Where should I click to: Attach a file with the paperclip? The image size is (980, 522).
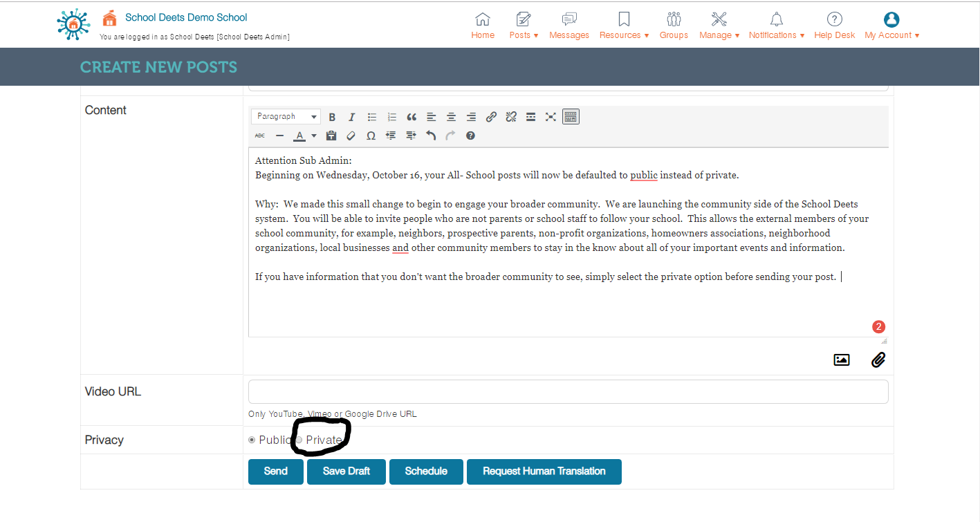click(x=878, y=360)
